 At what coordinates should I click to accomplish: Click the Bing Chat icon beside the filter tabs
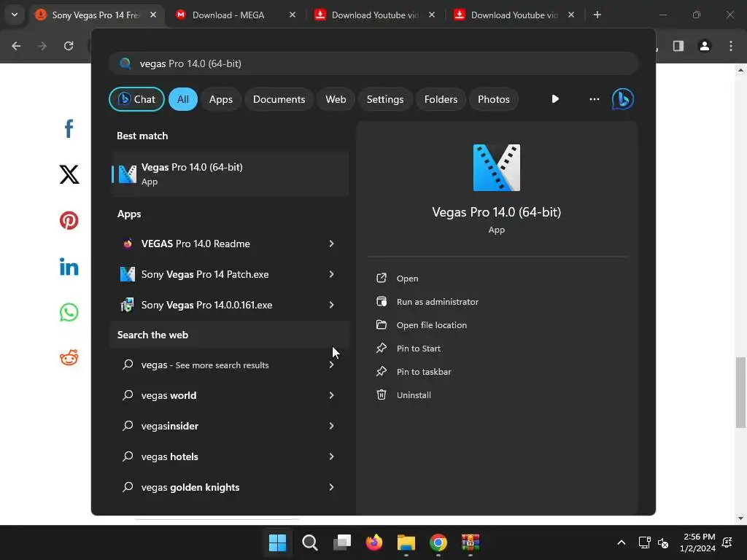point(623,99)
